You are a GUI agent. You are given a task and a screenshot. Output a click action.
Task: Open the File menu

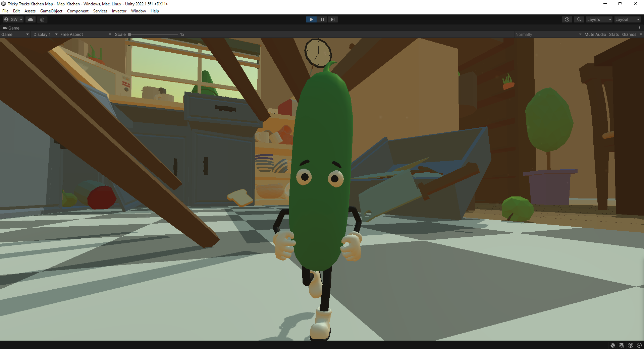point(5,11)
